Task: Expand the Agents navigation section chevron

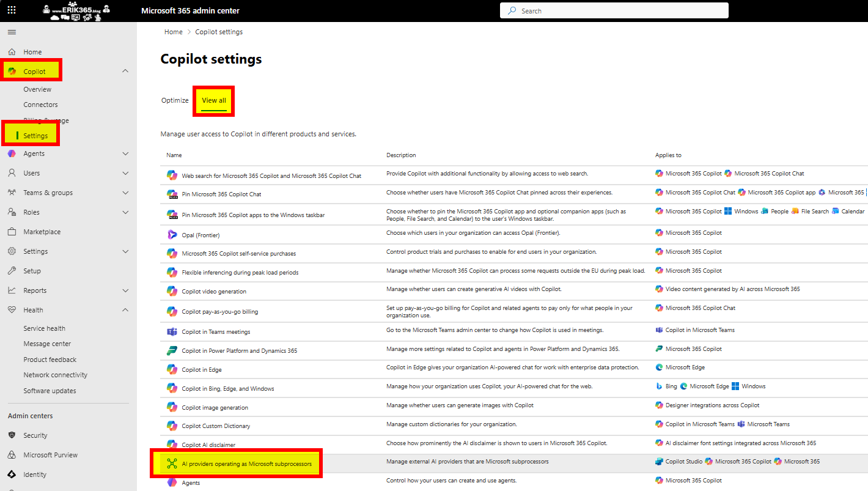Action: point(125,153)
